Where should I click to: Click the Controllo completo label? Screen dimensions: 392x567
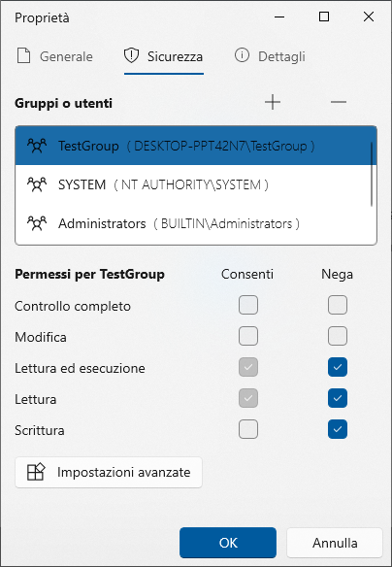click(x=73, y=306)
